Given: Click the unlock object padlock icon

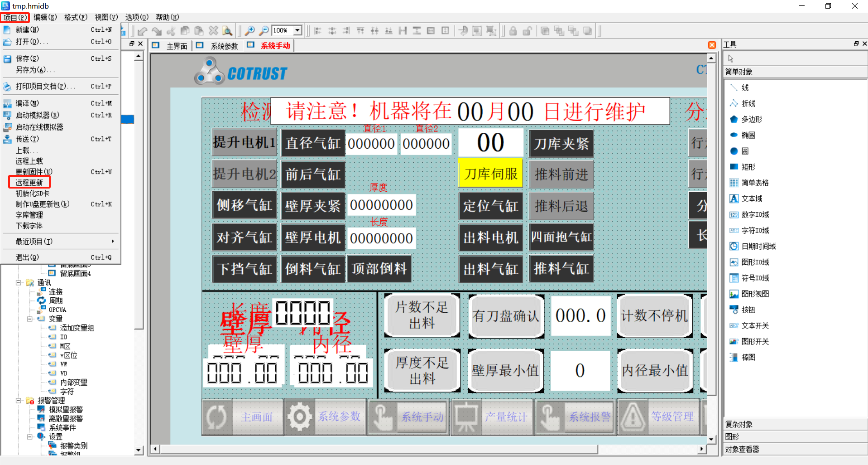Looking at the screenshot, I should 527,31.
